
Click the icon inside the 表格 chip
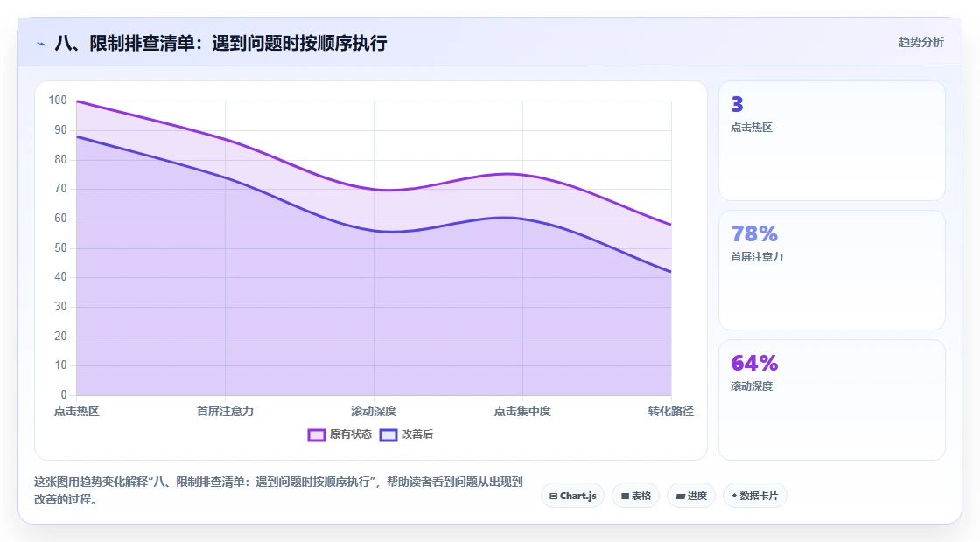click(625, 496)
